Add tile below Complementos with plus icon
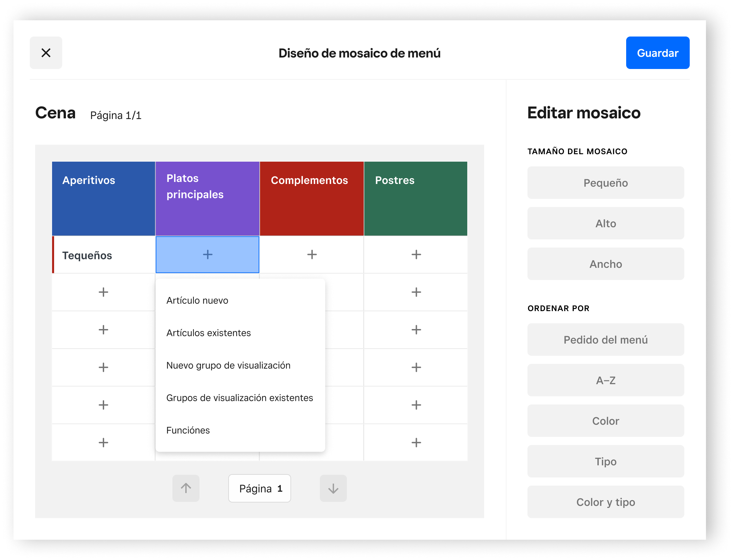 [312, 255]
